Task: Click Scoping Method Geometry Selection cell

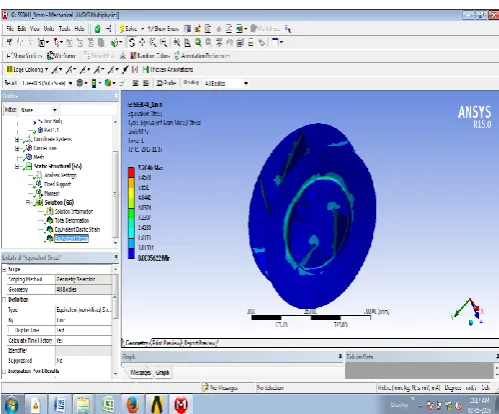Action: (x=83, y=279)
